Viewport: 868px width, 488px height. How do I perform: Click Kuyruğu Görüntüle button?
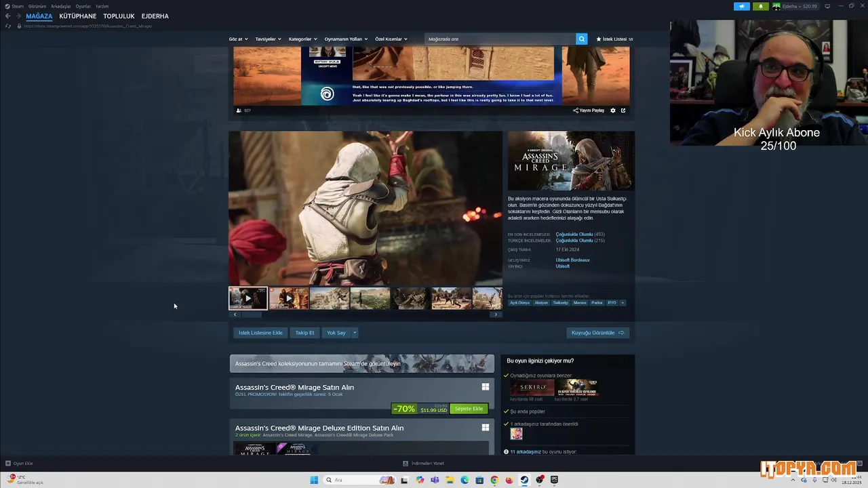(598, 333)
